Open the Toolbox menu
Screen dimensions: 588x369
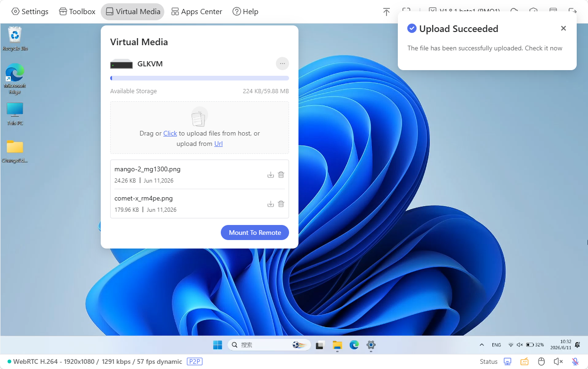point(77,11)
